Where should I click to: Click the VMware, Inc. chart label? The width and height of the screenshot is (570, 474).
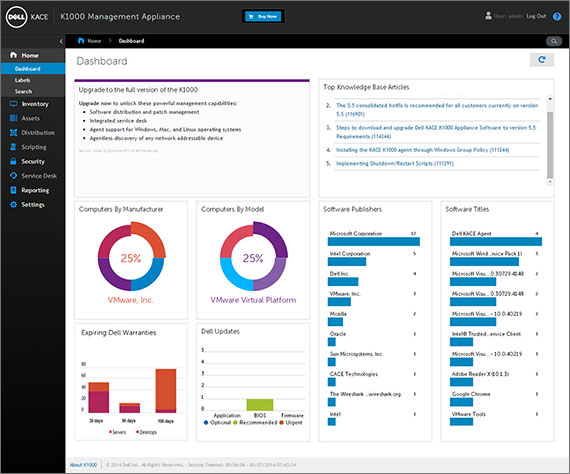point(131,300)
